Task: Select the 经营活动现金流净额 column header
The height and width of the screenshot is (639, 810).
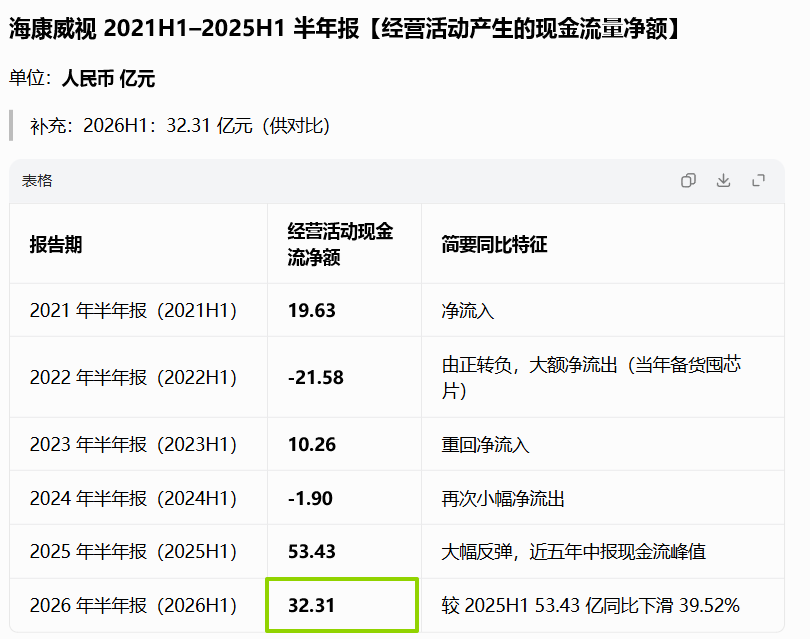Action: (340, 244)
